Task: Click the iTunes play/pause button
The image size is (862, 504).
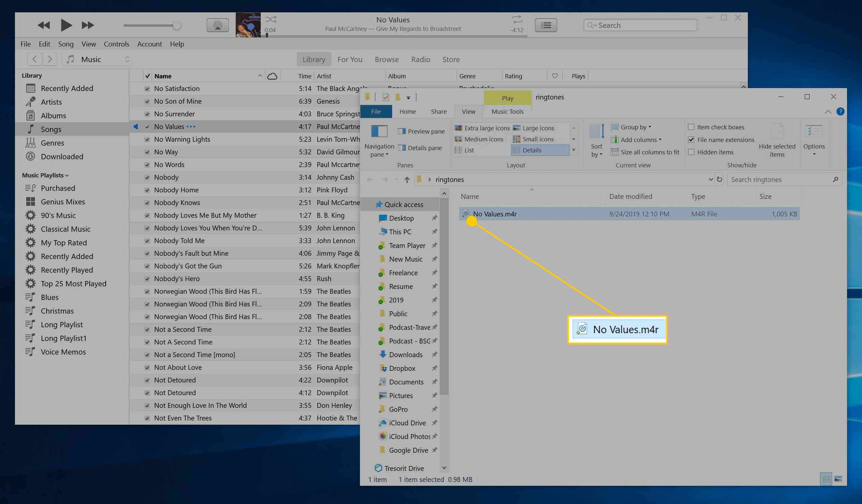Action: pos(65,25)
